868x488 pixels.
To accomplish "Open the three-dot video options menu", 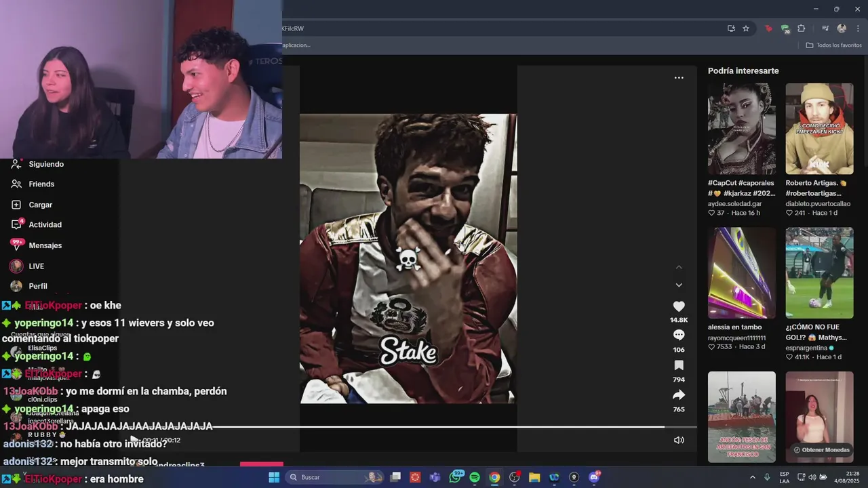I will (679, 78).
